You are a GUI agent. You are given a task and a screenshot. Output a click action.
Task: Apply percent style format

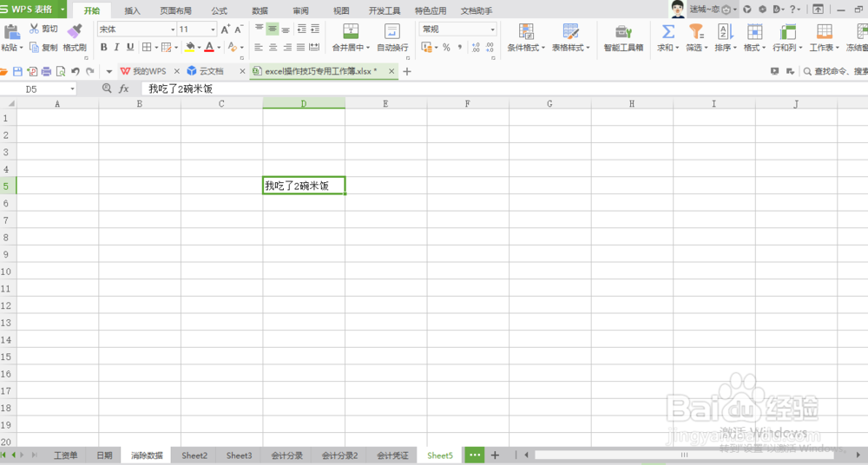446,48
